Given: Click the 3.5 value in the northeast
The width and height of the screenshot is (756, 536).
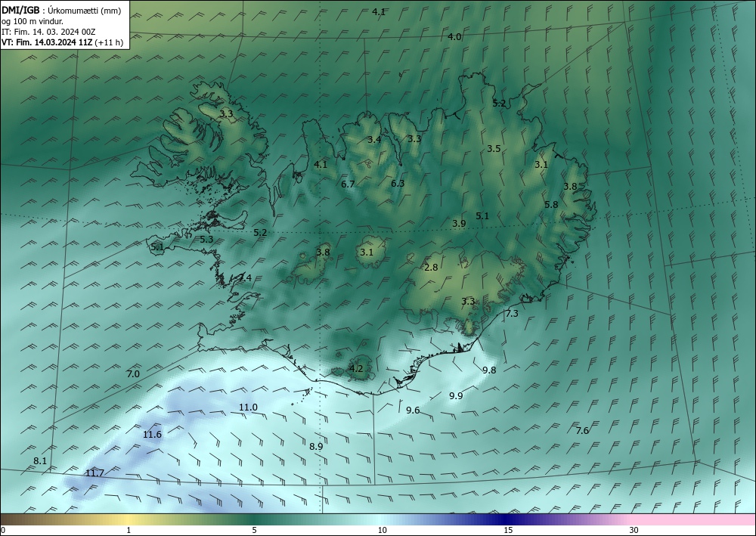Looking at the screenshot, I should [493, 148].
